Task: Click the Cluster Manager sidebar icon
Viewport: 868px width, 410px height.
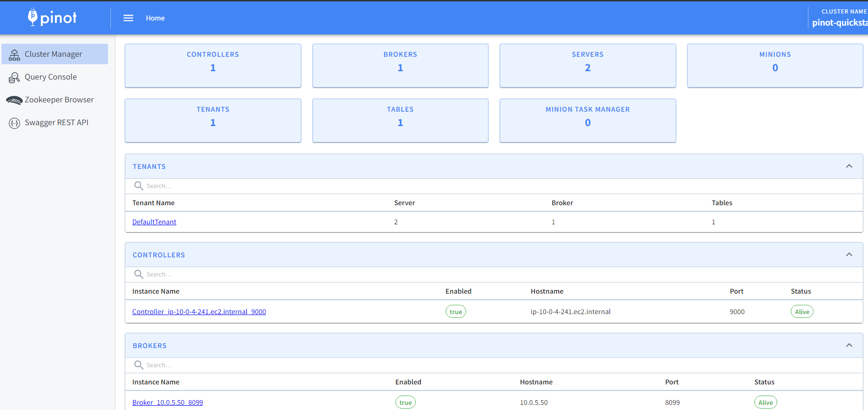Action: 14,54
